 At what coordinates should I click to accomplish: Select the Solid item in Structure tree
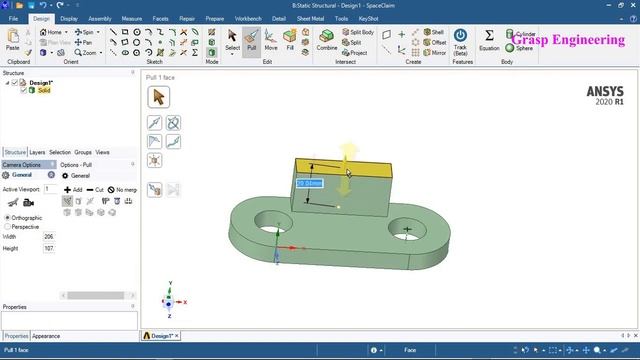44,90
